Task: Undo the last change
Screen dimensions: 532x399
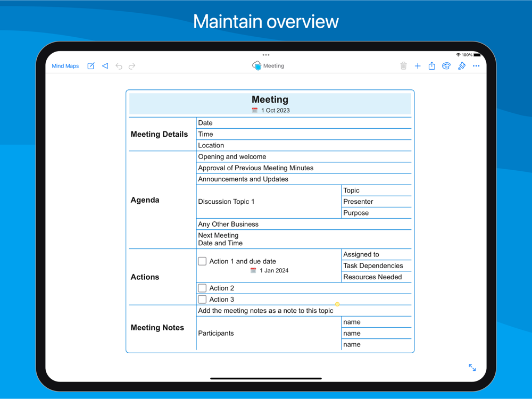Action: [x=119, y=66]
